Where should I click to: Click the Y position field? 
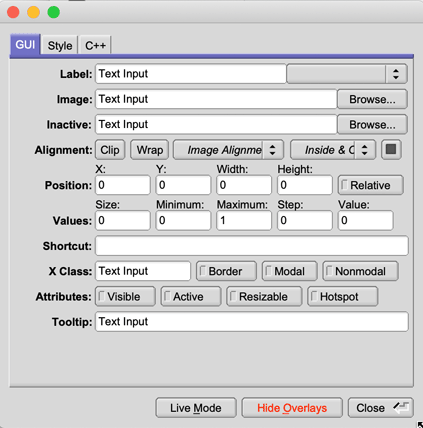pyautogui.click(x=183, y=185)
